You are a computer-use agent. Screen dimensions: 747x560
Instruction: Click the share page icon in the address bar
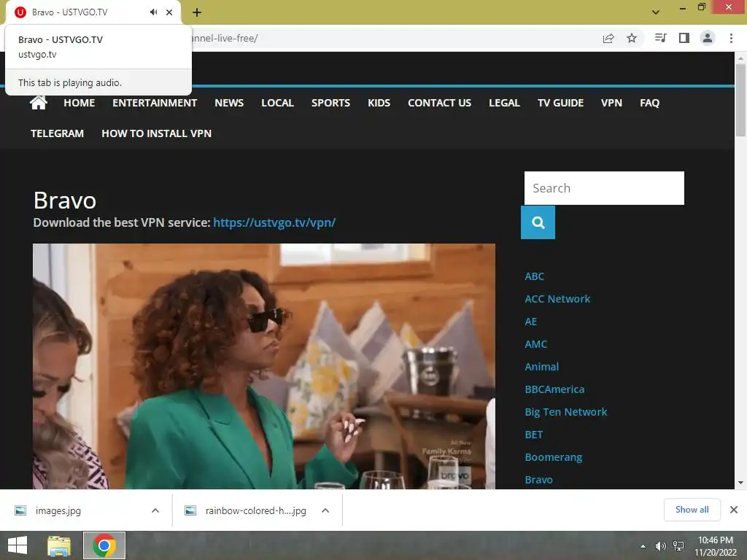click(x=608, y=38)
